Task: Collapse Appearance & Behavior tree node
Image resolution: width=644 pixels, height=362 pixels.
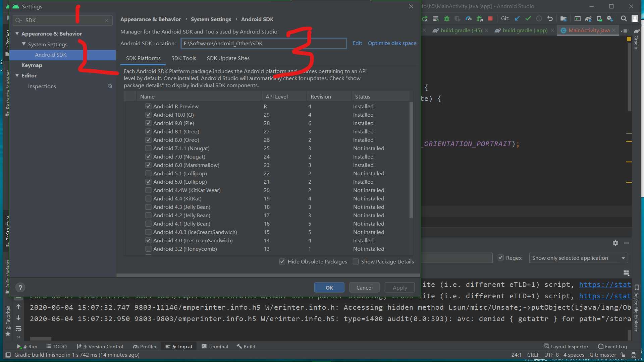Action: click(17, 34)
